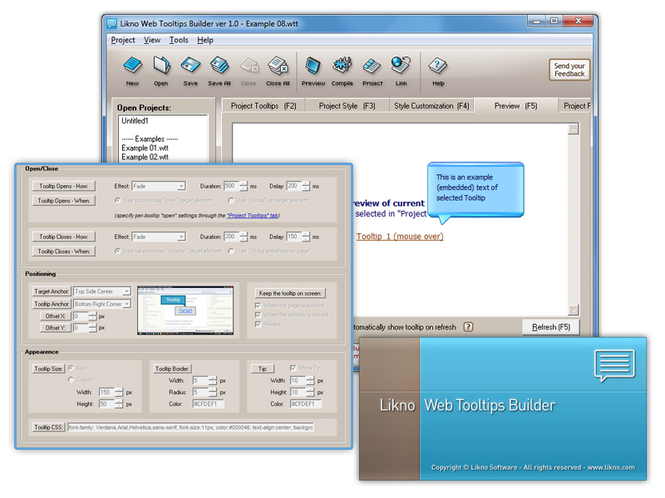The image size is (665, 498).
Task: Switch to Preview (F5) tab
Action: pos(516,106)
